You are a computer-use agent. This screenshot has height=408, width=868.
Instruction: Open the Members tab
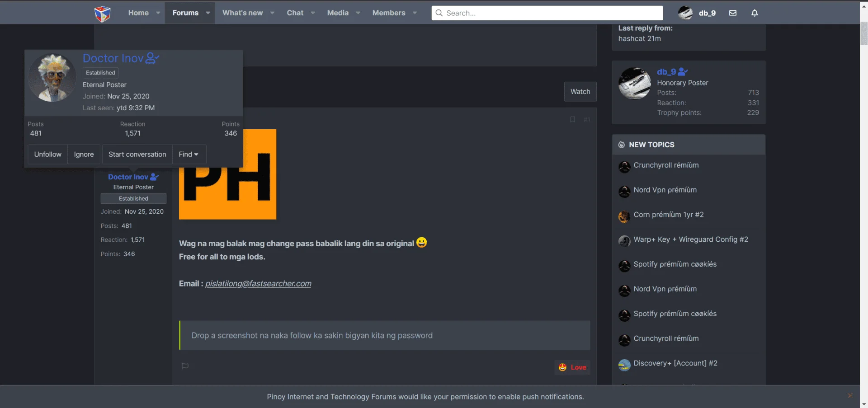click(x=389, y=13)
